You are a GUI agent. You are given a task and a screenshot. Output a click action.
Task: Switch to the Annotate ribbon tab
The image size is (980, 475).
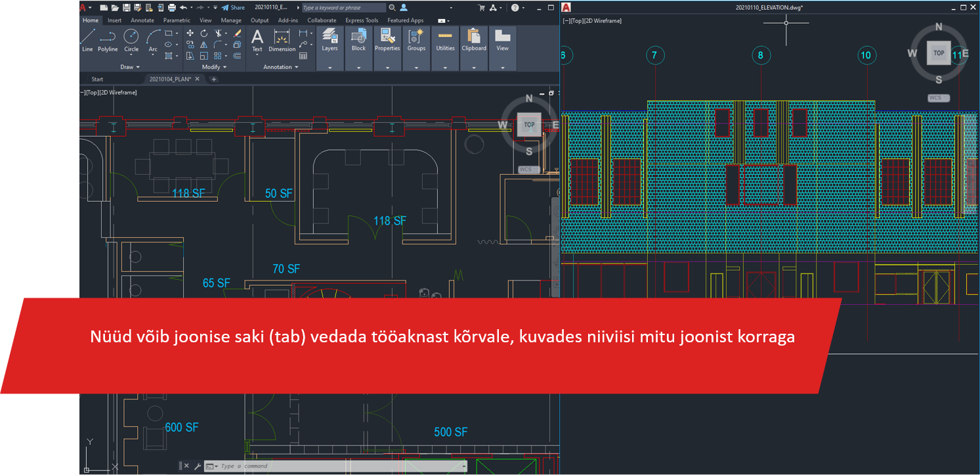(x=142, y=20)
